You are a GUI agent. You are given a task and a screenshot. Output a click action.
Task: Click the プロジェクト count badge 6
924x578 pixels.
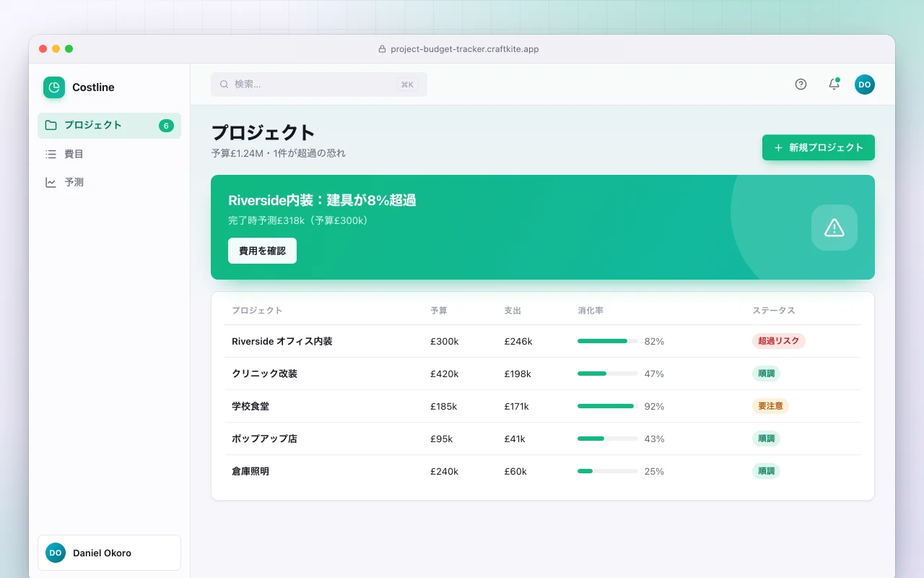pos(166,126)
